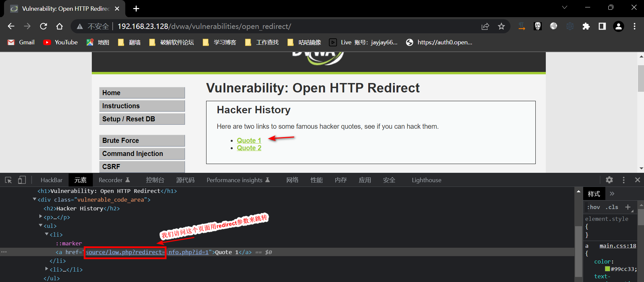The width and height of the screenshot is (644, 282).
Task: Toggle :hov element state panel
Action: [593, 207]
